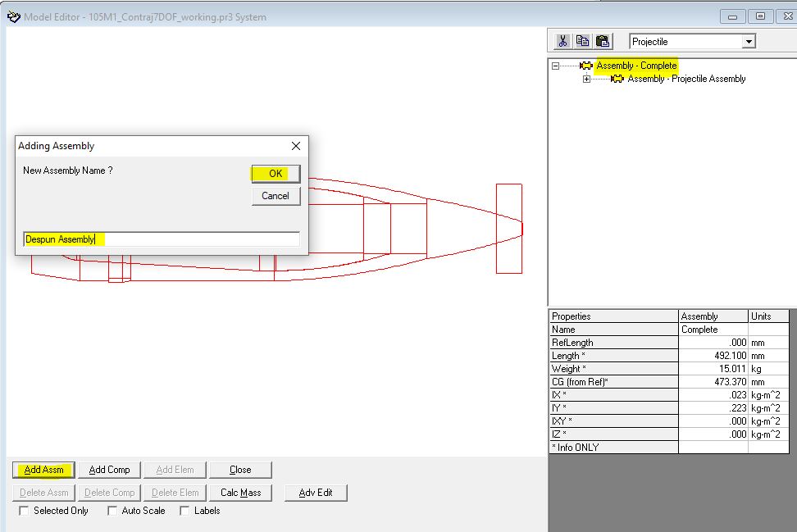Open the Projectile dropdown list
The height and width of the screenshot is (532, 797).
coord(748,42)
